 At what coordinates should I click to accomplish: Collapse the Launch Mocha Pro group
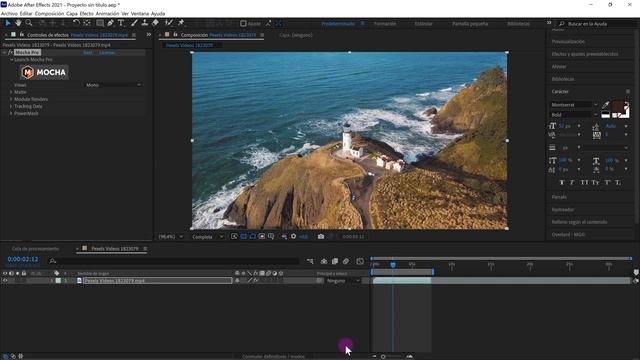point(12,60)
